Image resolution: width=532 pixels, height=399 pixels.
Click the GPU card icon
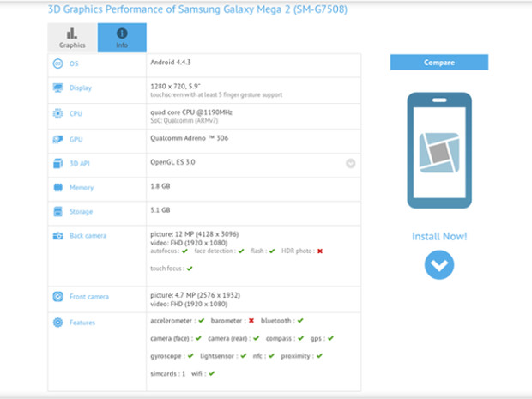click(x=58, y=139)
